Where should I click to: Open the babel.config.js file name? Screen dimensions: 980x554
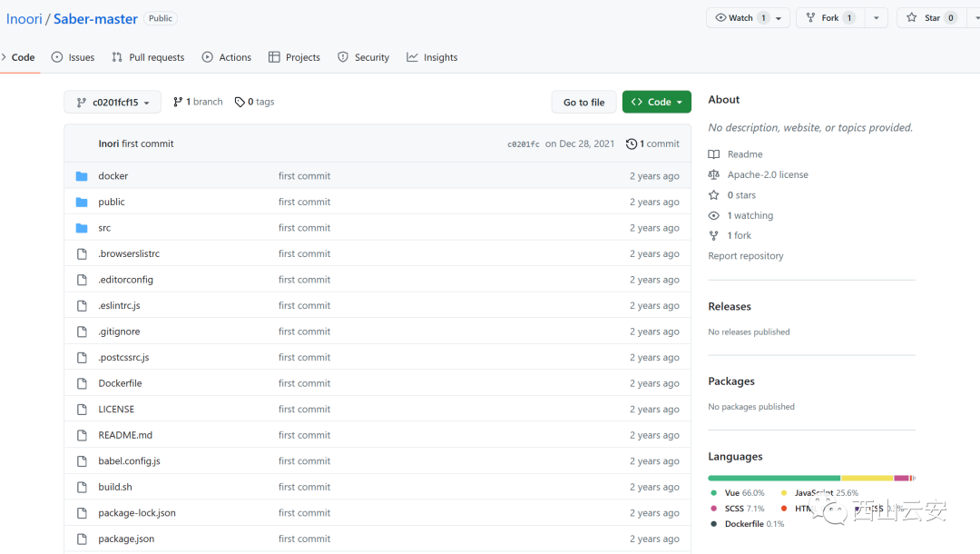pos(130,460)
